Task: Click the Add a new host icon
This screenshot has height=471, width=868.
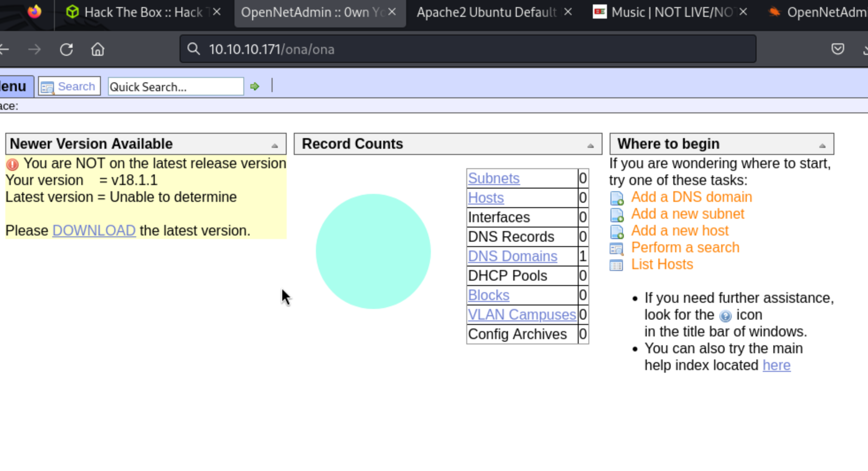Action: coord(617,232)
